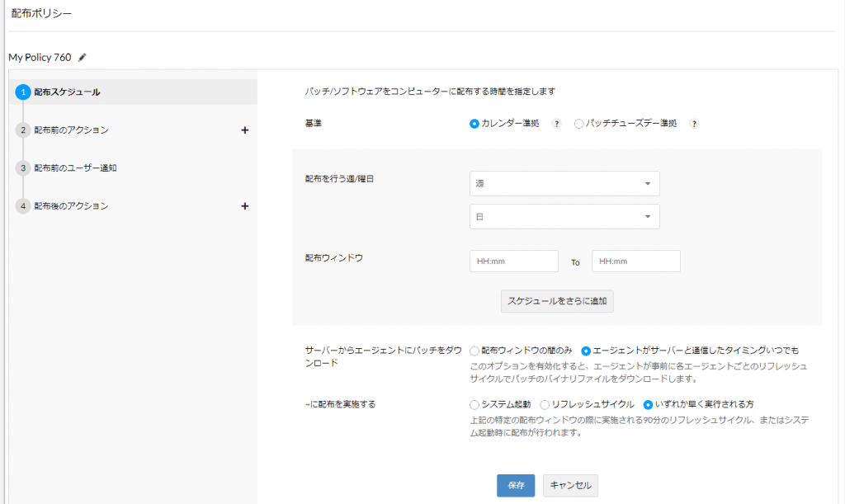Choose the 配布ウィンドウの間のみ download option
This screenshot has width=845, height=504.
(474, 351)
